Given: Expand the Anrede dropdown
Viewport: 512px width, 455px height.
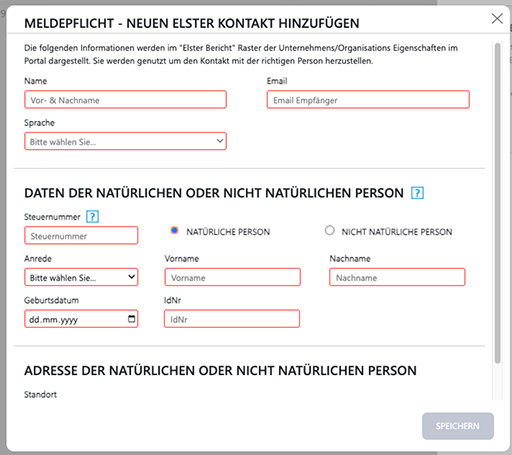Looking at the screenshot, I should click(81, 277).
